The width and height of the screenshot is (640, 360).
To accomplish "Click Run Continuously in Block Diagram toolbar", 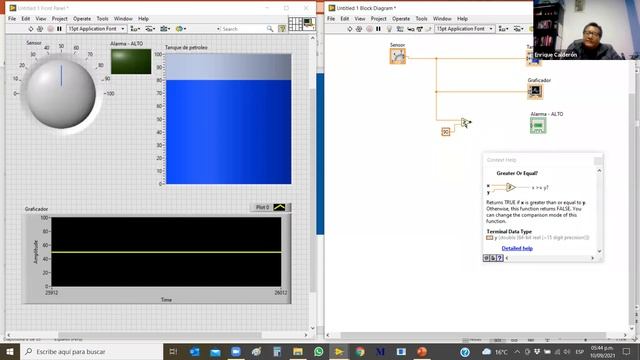I will [x=359, y=29].
